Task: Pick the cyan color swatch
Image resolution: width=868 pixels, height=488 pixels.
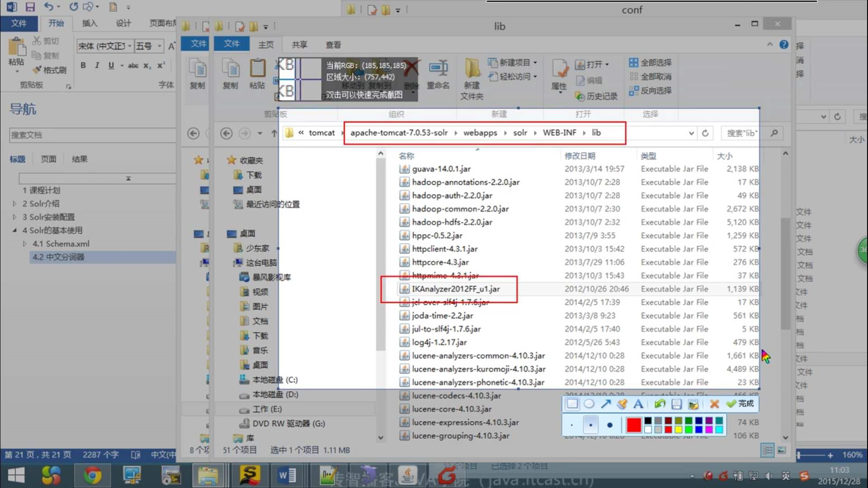Action: pos(719,429)
